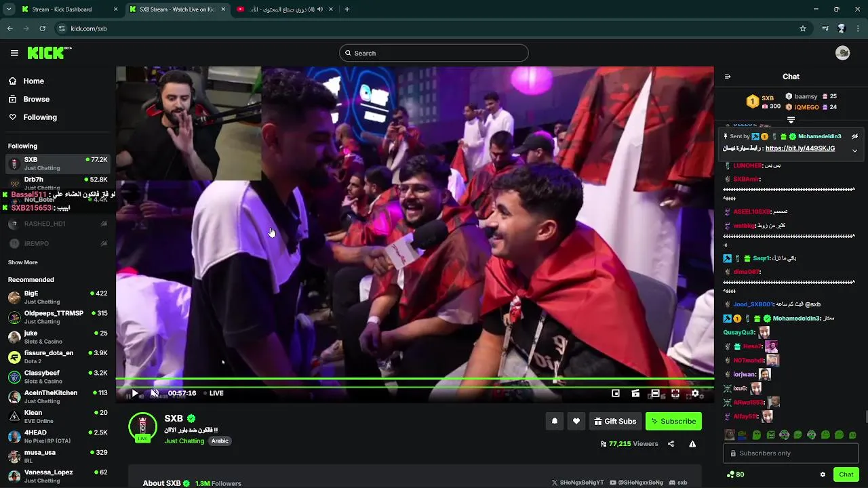Image resolution: width=868 pixels, height=488 pixels.
Task: Open the hamburger sidebar menu
Action: (14, 53)
